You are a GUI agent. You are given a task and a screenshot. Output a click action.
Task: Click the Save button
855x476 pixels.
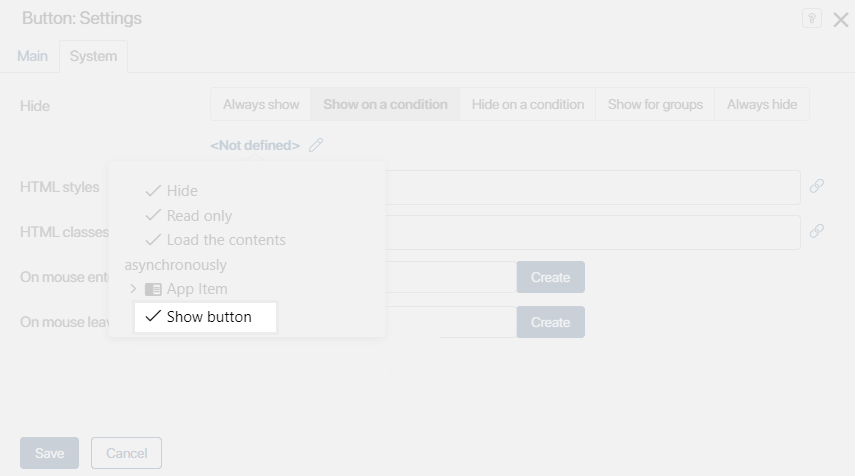tap(49, 453)
